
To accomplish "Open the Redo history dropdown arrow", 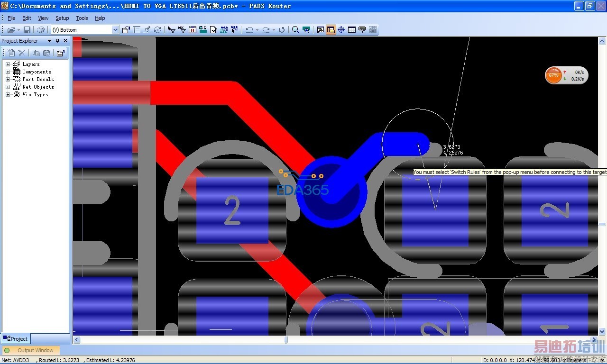I will tap(274, 30).
